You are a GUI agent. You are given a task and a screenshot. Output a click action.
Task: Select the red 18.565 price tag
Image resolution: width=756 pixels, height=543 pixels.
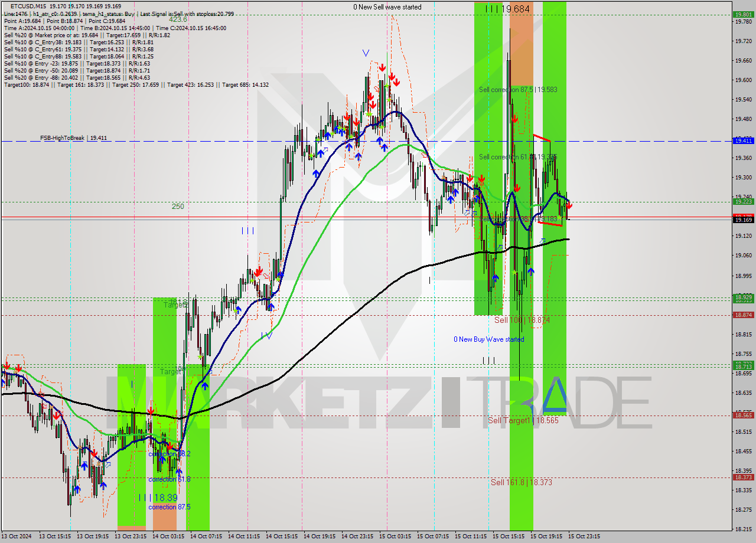(x=742, y=415)
